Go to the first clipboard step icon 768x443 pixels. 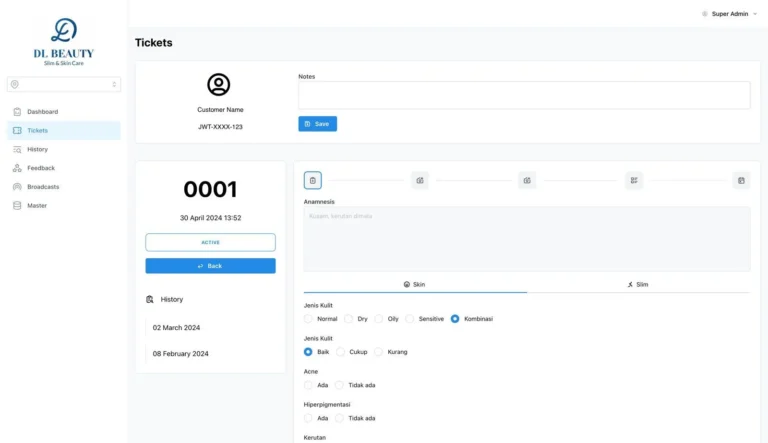[x=313, y=181]
